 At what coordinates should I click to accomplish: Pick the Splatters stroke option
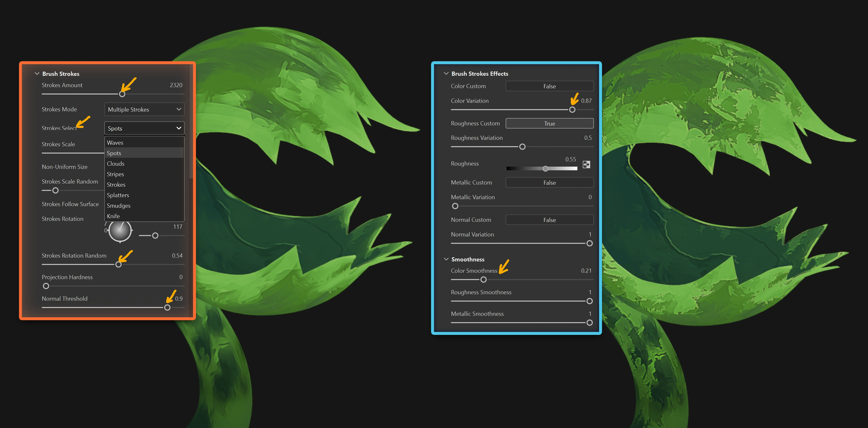118,195
